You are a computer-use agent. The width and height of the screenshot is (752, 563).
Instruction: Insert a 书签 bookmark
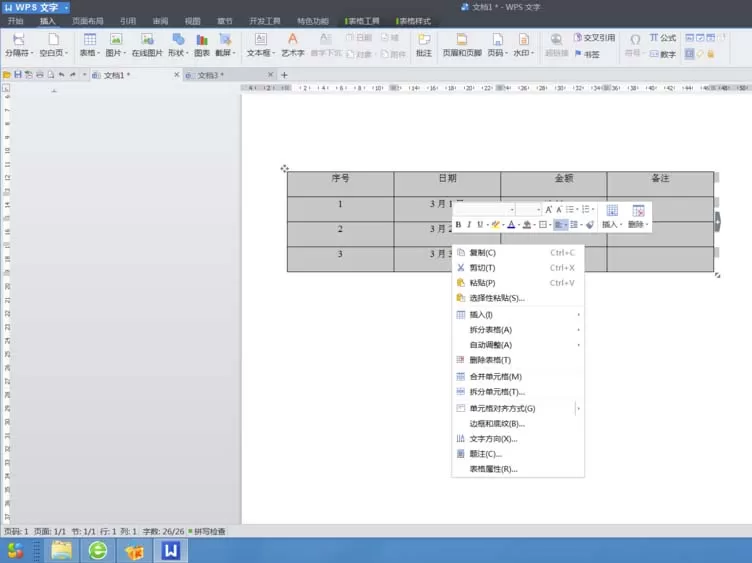tap(587, 54)
